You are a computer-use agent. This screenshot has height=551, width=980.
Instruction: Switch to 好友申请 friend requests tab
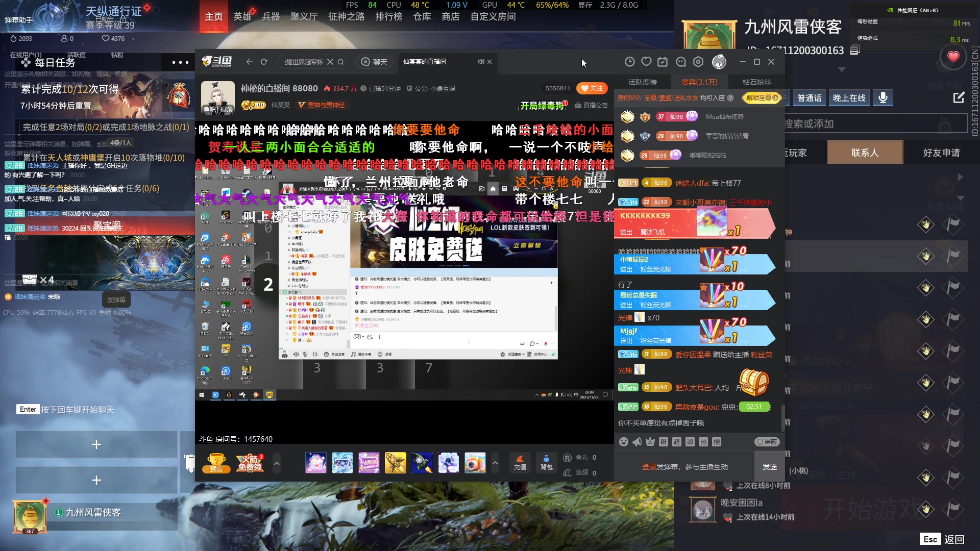pos(941,153)
